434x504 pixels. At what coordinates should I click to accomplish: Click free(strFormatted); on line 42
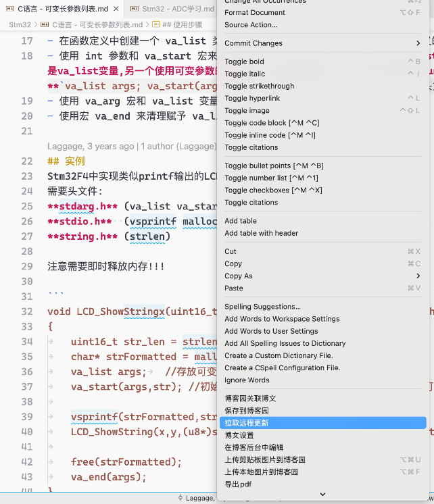pos(126,462)
